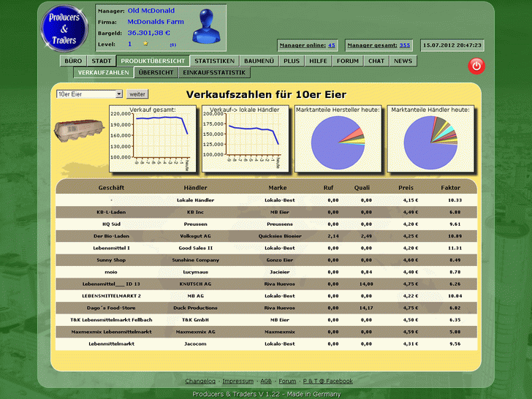Open the BAUMENÜ menu
Screen dimensions: 532x399
tap(259, 61)
